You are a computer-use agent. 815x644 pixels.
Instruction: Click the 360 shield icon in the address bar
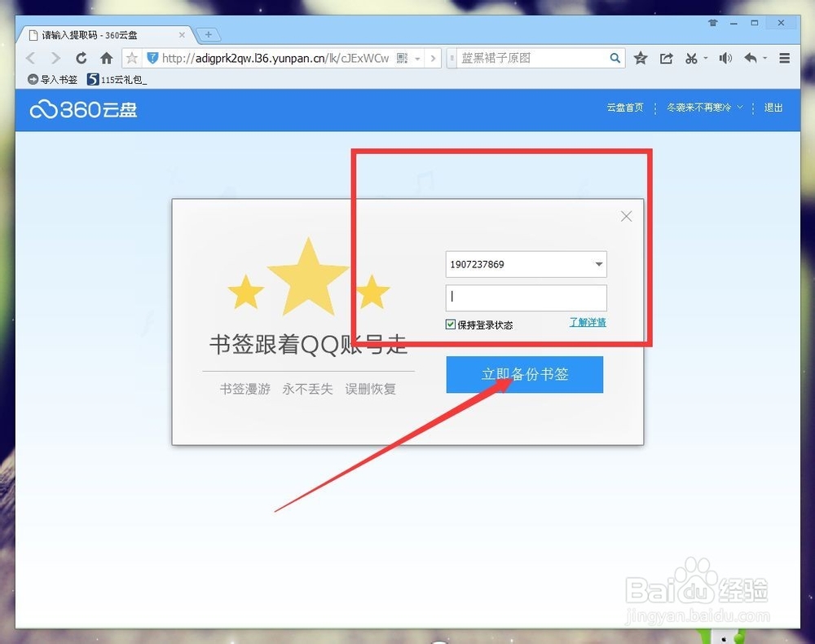click(152, 58)
